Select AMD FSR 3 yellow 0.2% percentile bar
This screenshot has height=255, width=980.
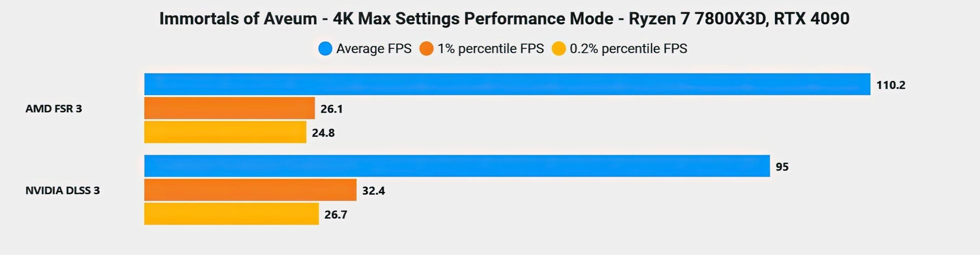[x=225, y=132]
